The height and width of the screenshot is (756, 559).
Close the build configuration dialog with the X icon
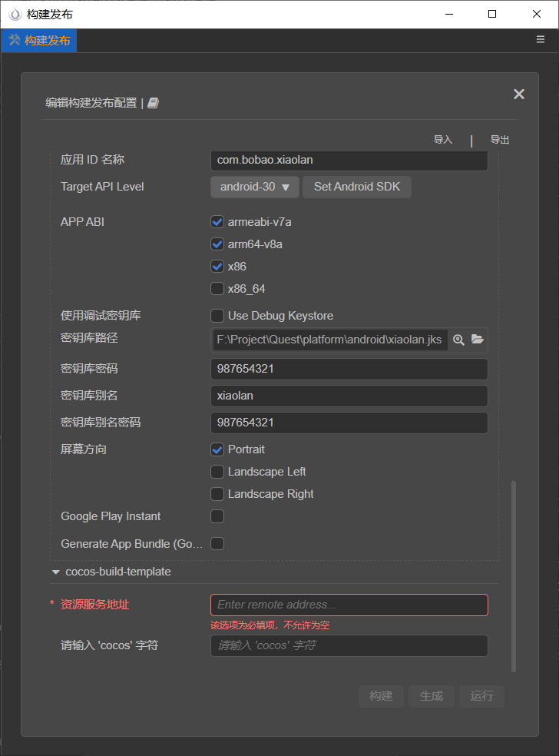518,94
